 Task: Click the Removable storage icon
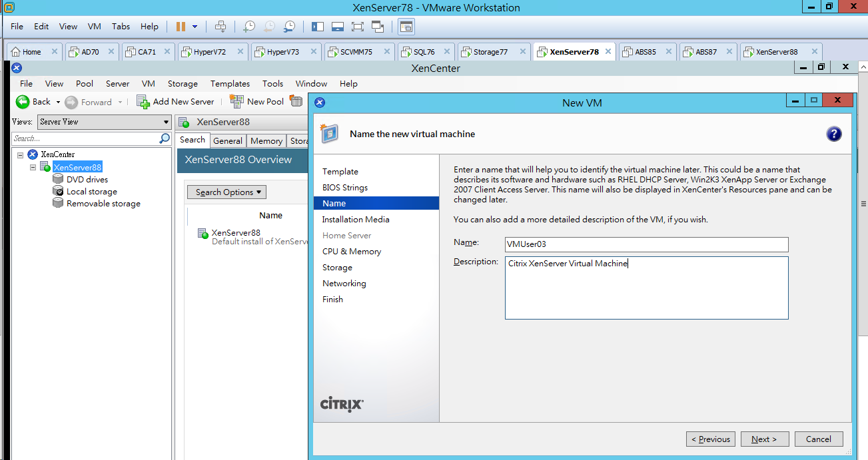click(x=58, y=203)
